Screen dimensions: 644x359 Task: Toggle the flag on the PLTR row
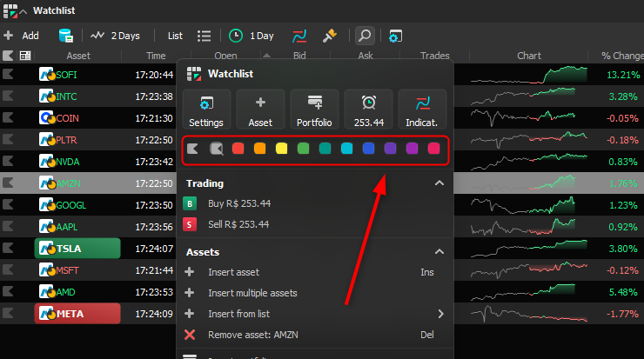(x=8, y=139)
